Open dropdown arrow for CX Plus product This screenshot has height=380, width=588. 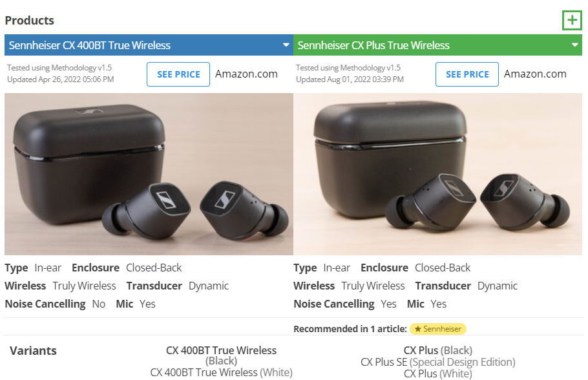(574, 45)
